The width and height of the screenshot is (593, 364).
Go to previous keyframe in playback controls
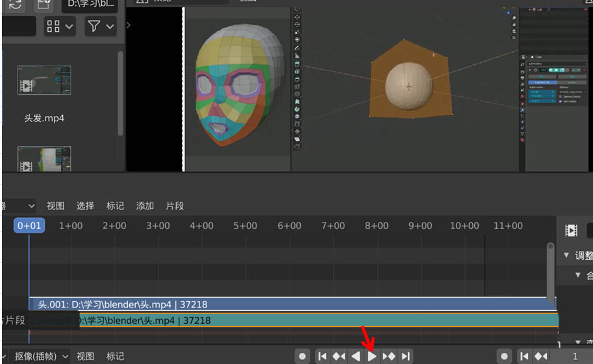click(338, 356)
